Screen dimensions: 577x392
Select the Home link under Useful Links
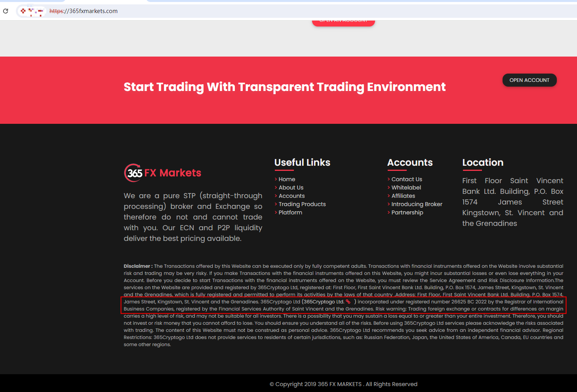pyautogui.click(x=287, y=179)
